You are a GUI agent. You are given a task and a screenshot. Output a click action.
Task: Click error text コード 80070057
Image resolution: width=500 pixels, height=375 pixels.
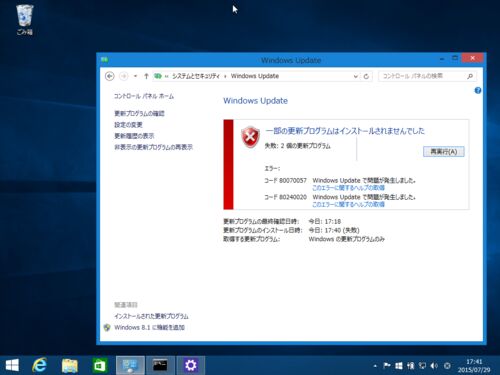(x=285, y=180)
